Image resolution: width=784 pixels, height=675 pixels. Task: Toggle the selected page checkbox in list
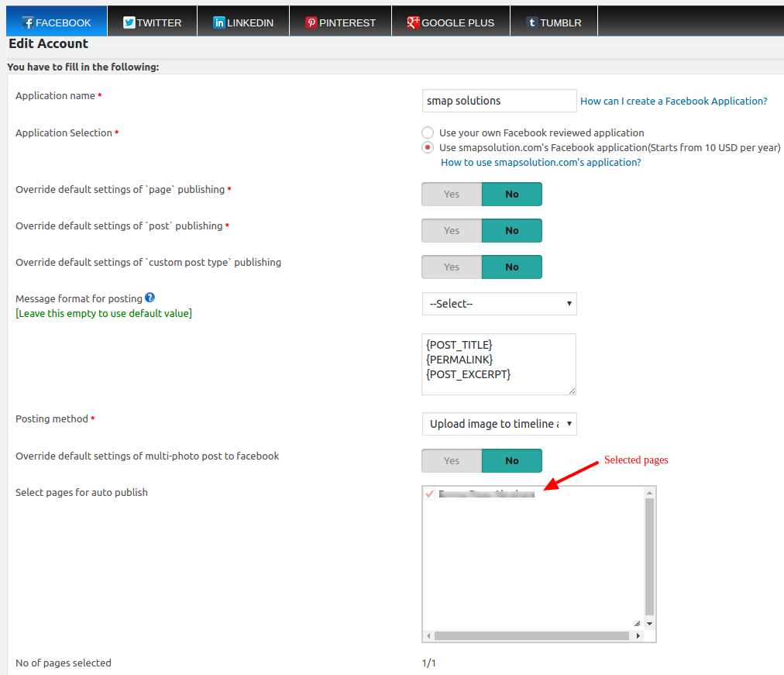pos(429,494)
